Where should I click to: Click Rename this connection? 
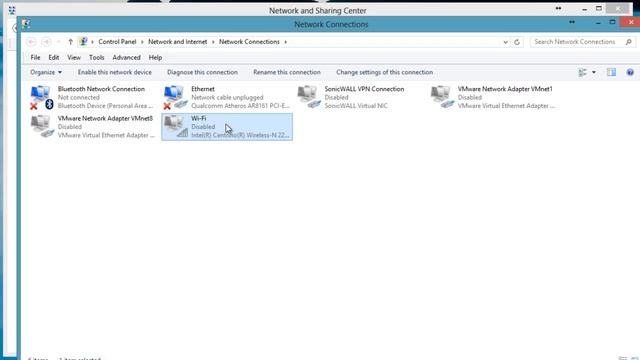pyautogui.click(x=287, y=72)
